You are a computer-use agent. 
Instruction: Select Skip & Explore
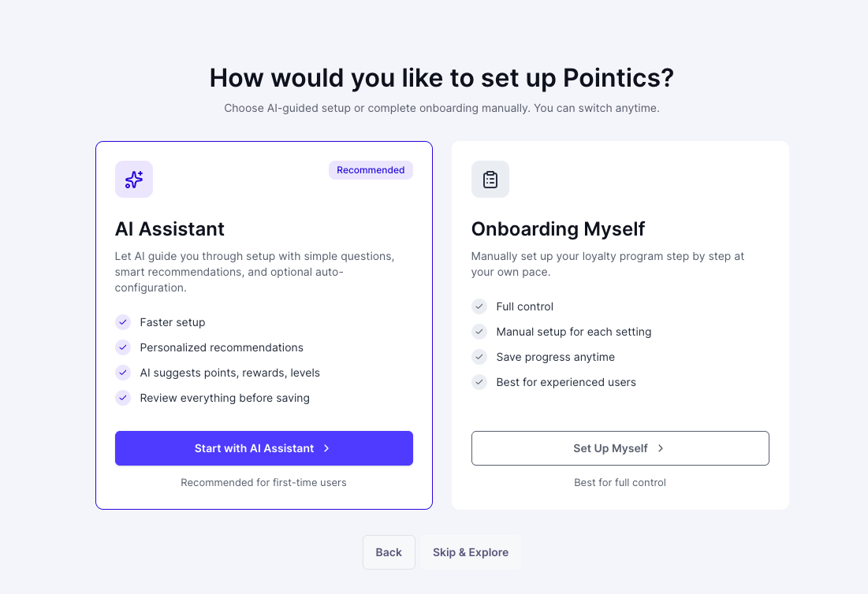click(x=471, y=552)
